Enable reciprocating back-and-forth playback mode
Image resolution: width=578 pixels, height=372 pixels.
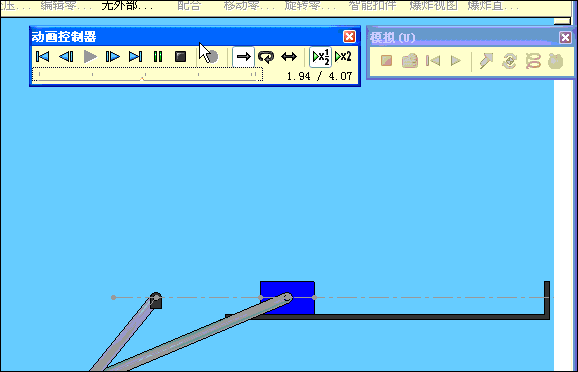(289, 57)
